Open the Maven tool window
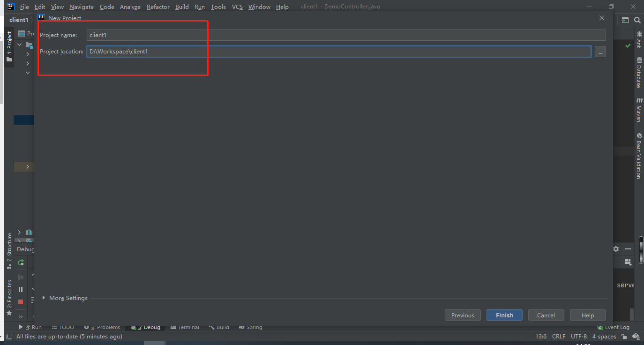 coord(639,110)
